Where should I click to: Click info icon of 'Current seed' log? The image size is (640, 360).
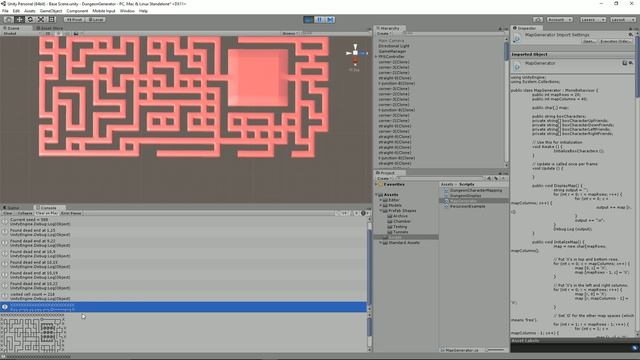[4, 221]
